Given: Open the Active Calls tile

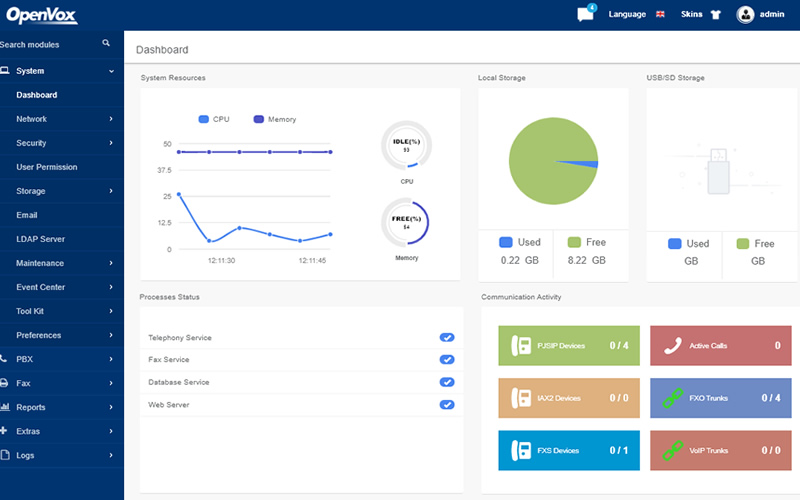Looking at the screenshot, I should tap(720, 345).
